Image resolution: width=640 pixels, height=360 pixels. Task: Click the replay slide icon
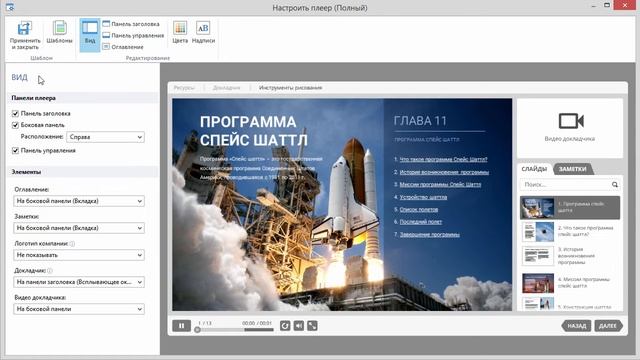click(285, 326)
